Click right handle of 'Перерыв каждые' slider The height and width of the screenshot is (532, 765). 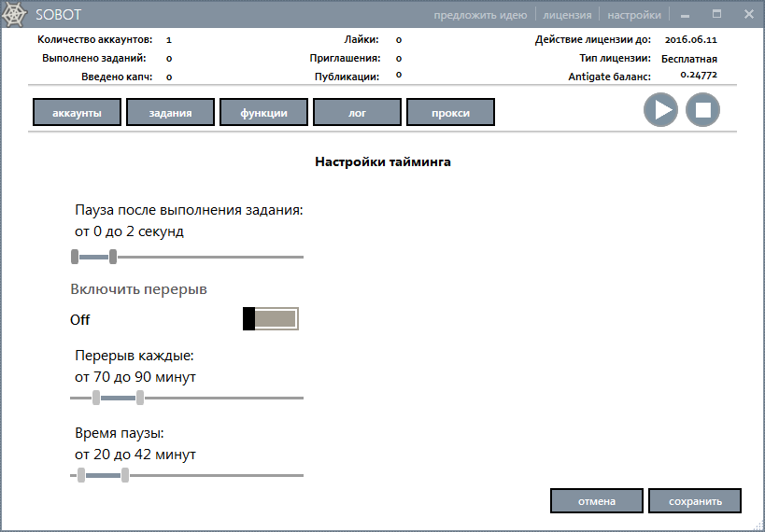click(x=139, y=398)
